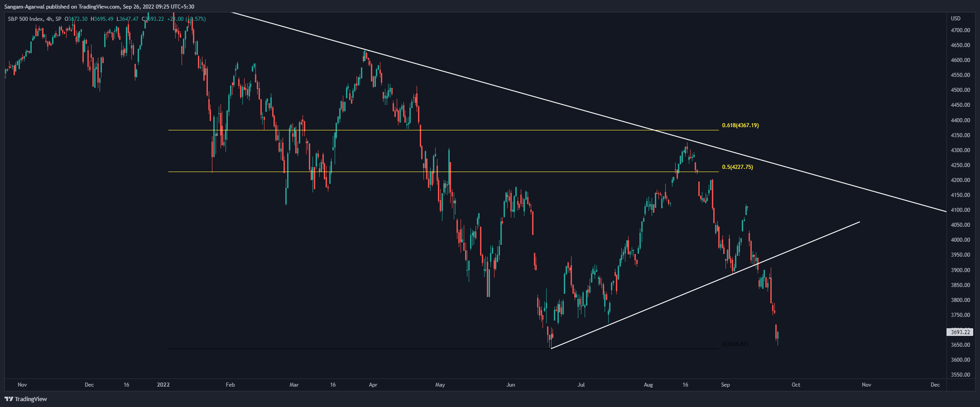Click the 0.5(4227.75) Fibonacci label
The width and height of the screenshot is (980, 407).
(x=738, y=167)
